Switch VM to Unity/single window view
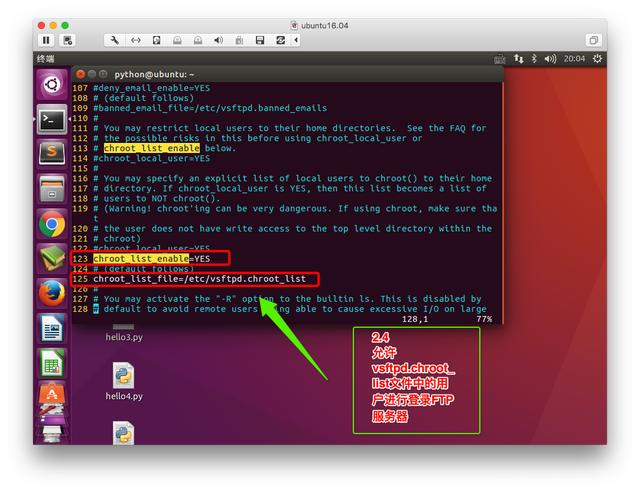 click(593, 40)
